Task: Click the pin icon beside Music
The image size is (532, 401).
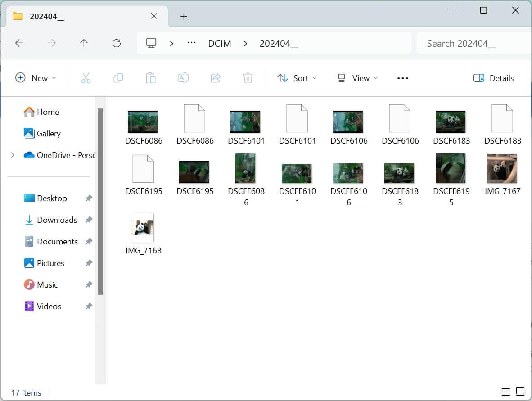Action: click(x=89, y=284)
